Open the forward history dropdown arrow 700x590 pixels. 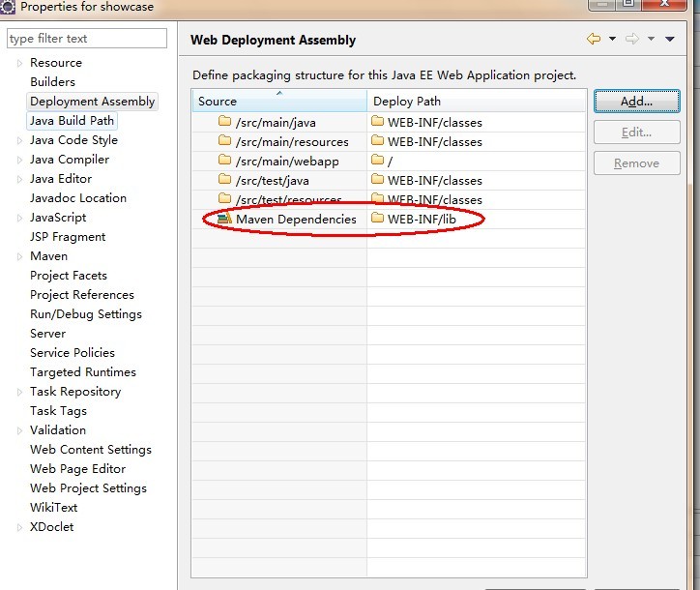point(652,39)
